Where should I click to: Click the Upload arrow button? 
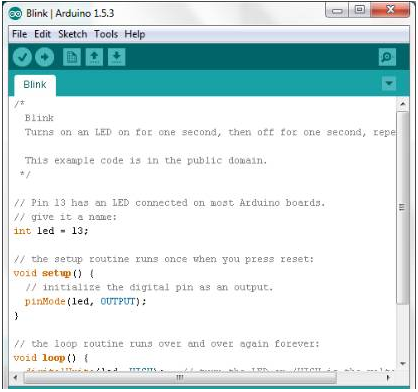[x=45, y=57]
